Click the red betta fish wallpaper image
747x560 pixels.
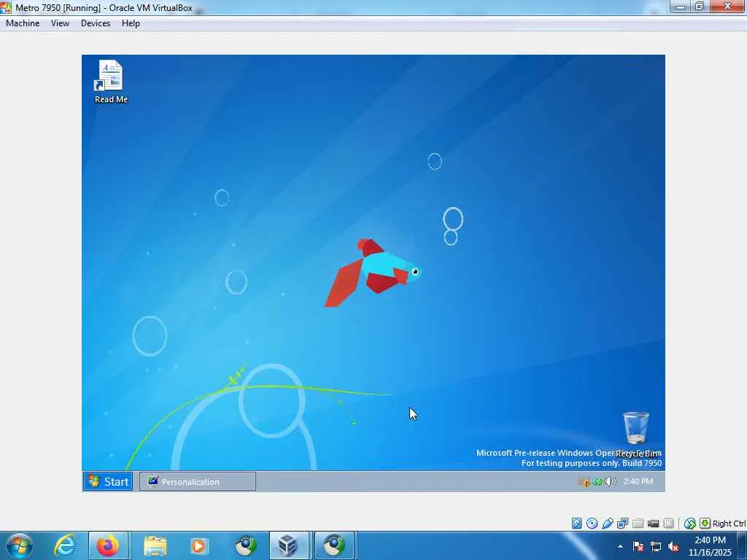372,273
